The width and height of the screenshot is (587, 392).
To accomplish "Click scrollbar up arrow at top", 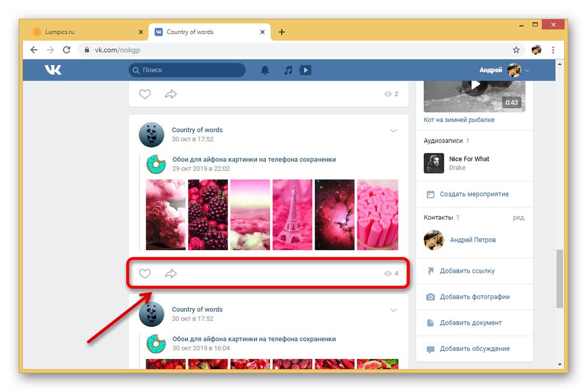I will point(559,65).
